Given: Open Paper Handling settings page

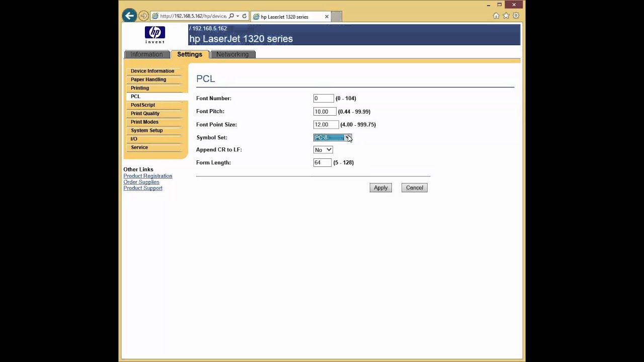Looking at the screenshot, I should coord(148,79).
